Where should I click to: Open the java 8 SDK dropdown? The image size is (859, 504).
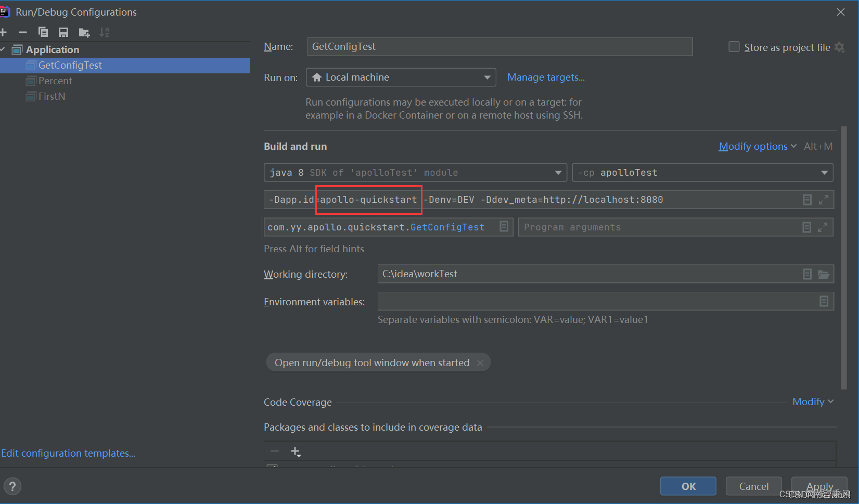coord(415,173)
